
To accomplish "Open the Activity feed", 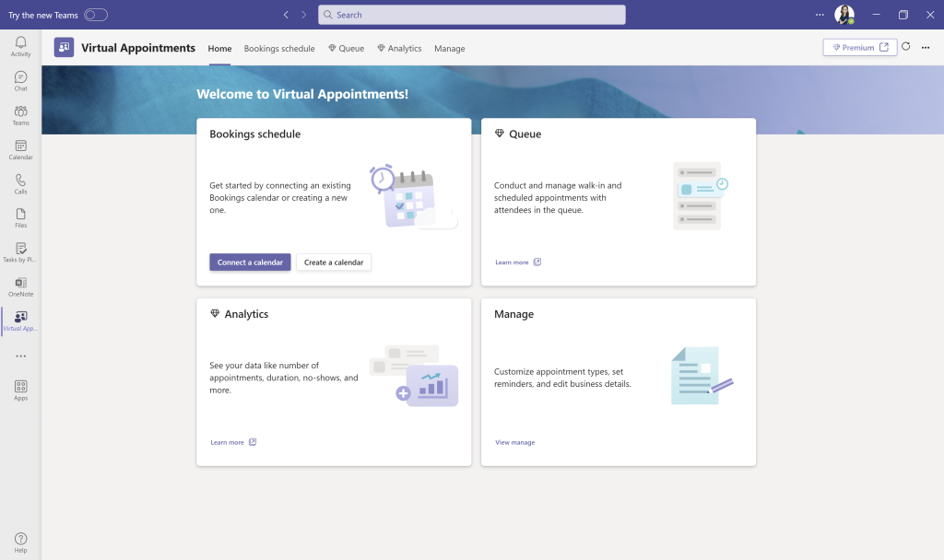I will click(x=20, y=46).
